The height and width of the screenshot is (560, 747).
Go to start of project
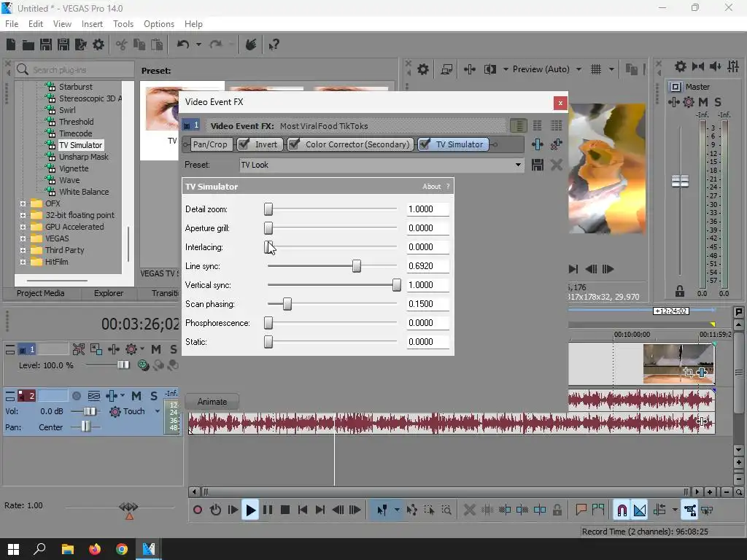click(303, 510)
